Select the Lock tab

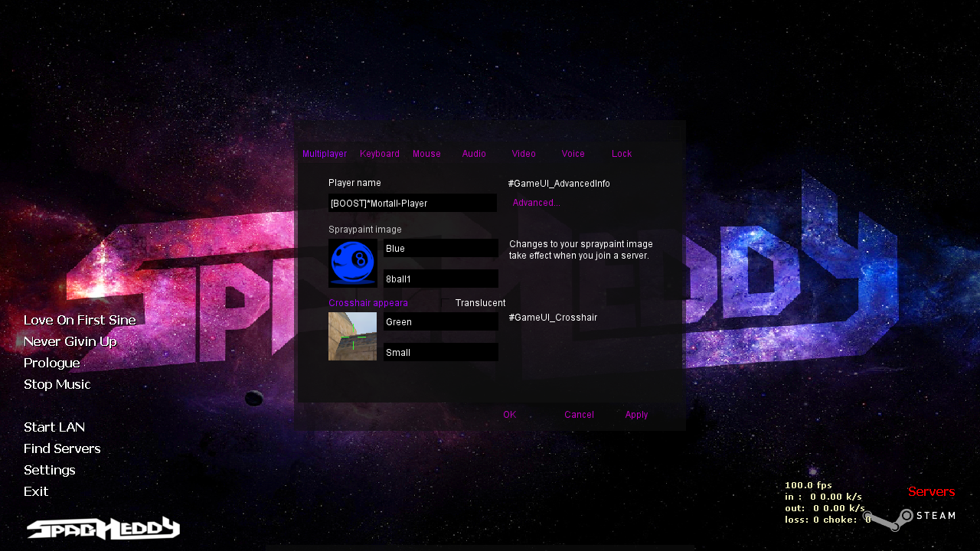click(622, 154)
